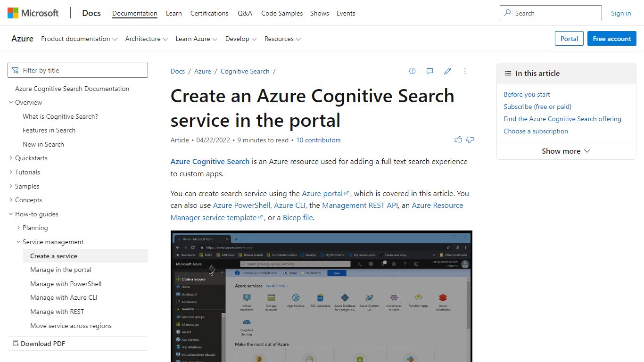Expand the Tutorials tree node

point(11,172)
